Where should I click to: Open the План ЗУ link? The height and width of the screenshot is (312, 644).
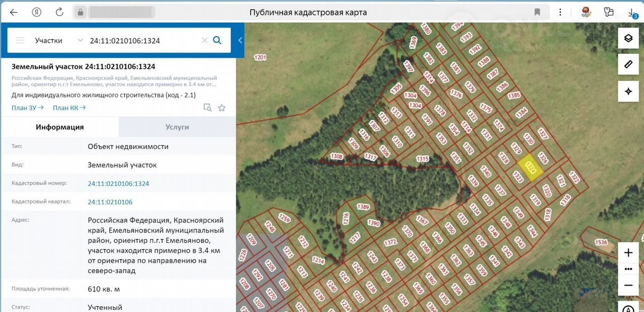click(27, 107)
